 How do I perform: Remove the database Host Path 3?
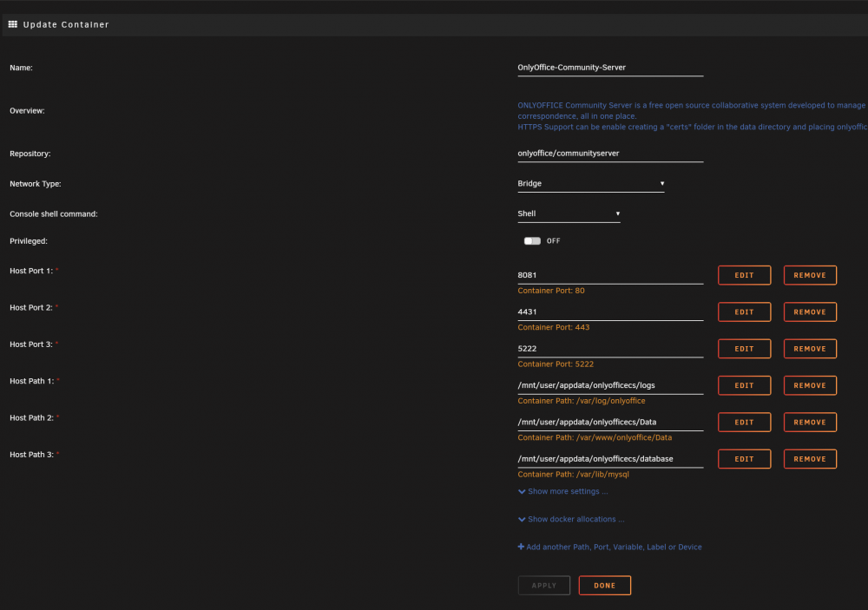coord(810,459)
